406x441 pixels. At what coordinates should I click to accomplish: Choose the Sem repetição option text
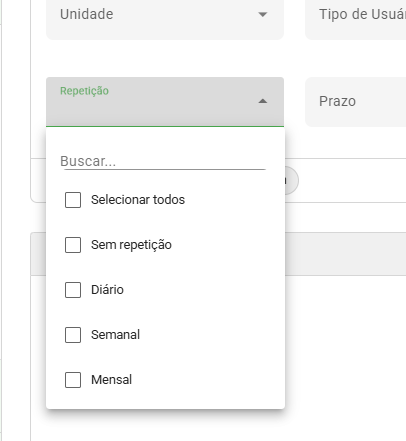[131, 245]
